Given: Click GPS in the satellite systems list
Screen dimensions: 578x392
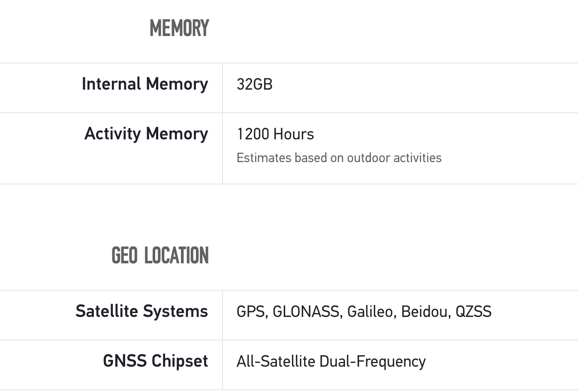Looking at the screenshot, I should [252, 312].
